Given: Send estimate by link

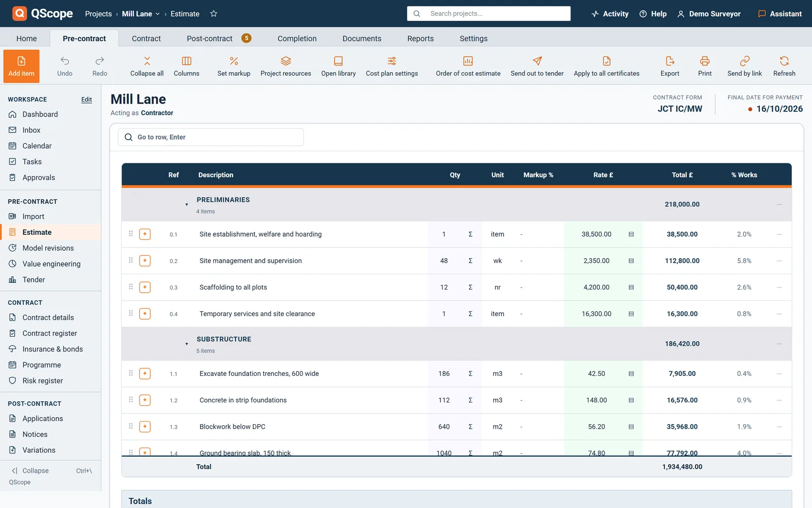Looking at the screenshot, I should pos(745,66).
